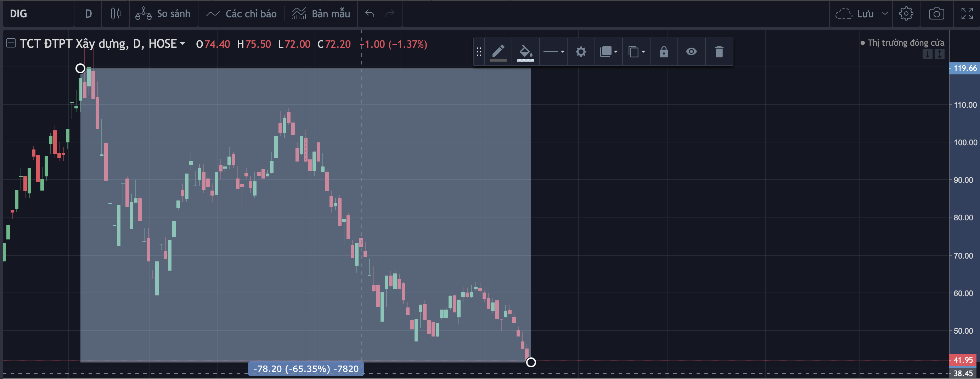Click the close value 72.20

point(338,44)
